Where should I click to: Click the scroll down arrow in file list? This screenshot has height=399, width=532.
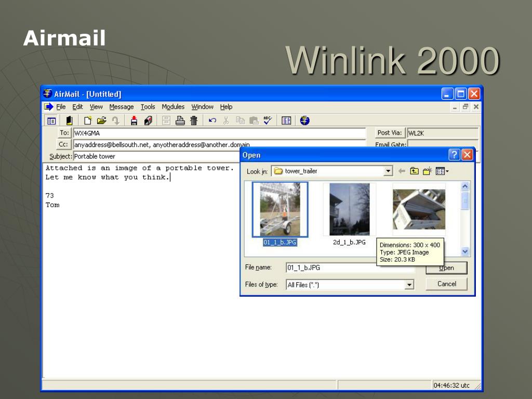[x=465, y=251]
